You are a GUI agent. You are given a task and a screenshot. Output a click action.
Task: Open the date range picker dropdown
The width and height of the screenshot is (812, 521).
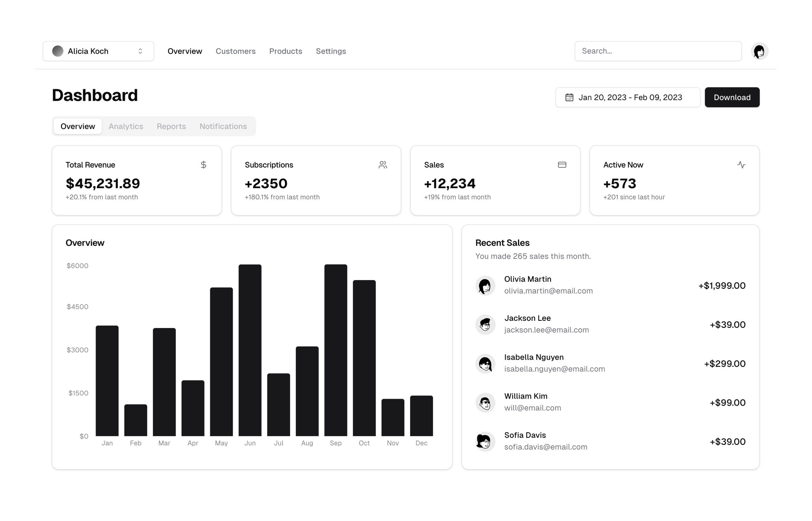[x=628, y=97]
